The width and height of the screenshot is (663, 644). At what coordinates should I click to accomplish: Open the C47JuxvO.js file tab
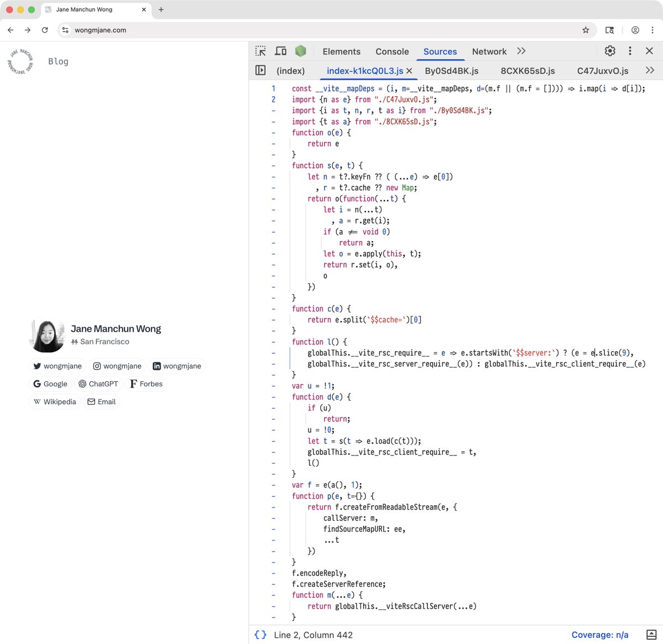pyautogui.click(x=603, y=71)
